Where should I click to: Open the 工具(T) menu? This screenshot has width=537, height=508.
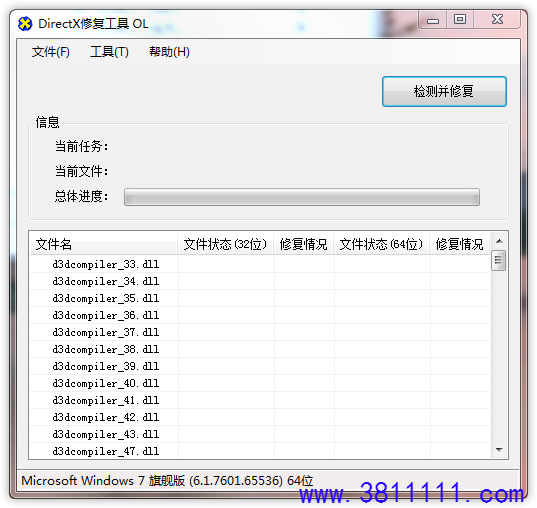[109, 52]
